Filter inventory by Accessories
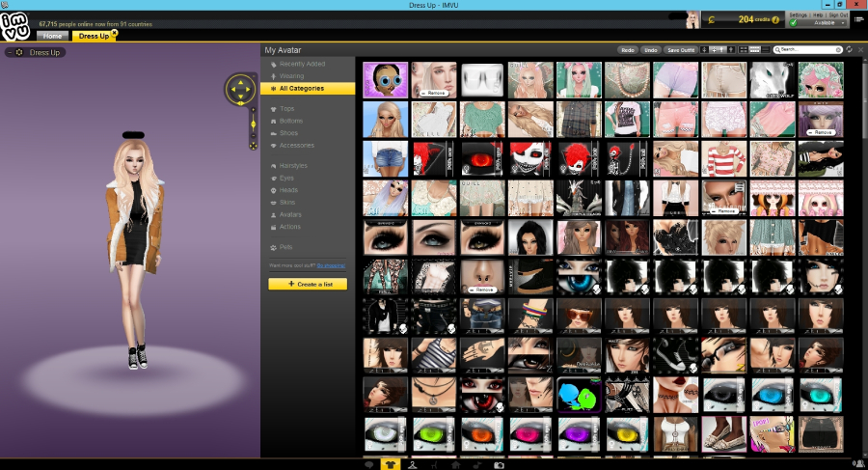 point(297,145)
